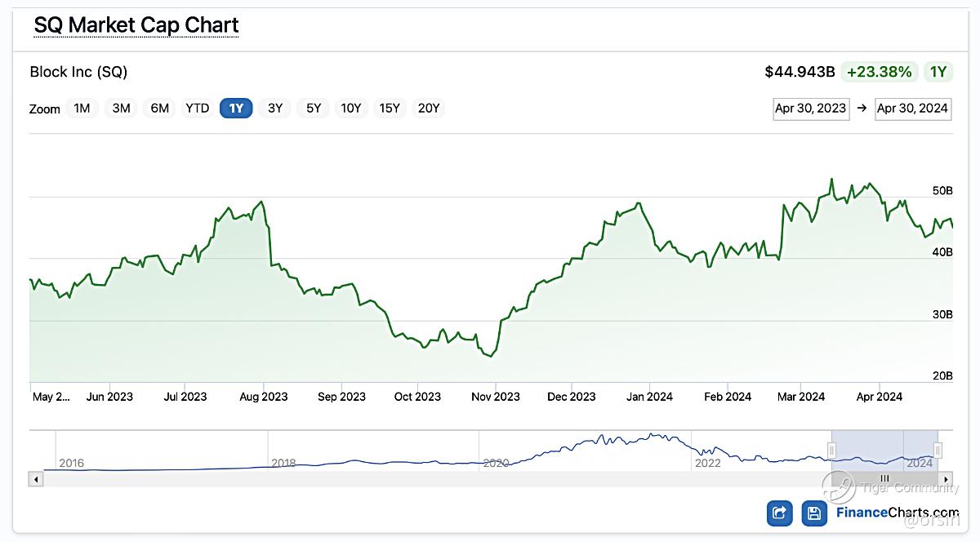Select the 1Y zoom range
The width and height of the screenshot is (980, 542).
pos(236,108)
